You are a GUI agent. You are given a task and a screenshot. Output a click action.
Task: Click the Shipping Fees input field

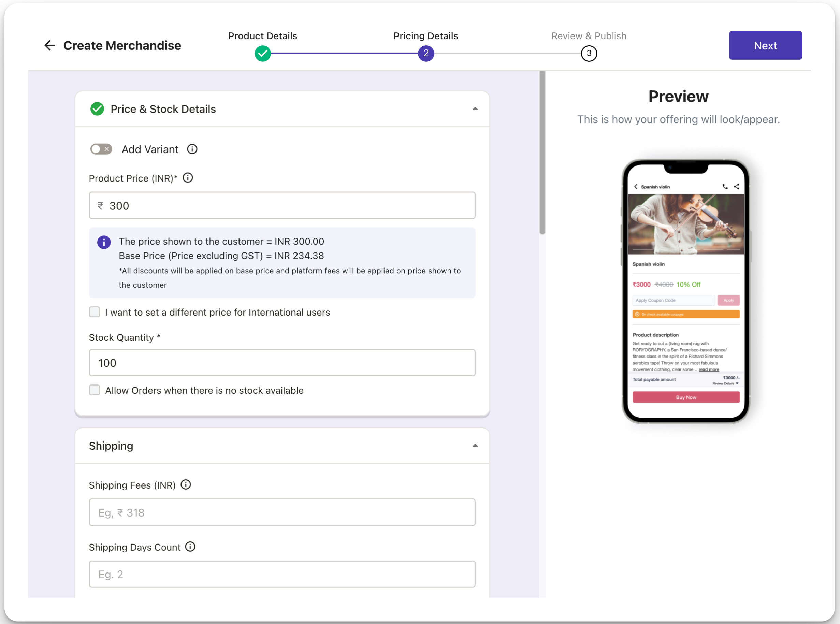[282, 512]
